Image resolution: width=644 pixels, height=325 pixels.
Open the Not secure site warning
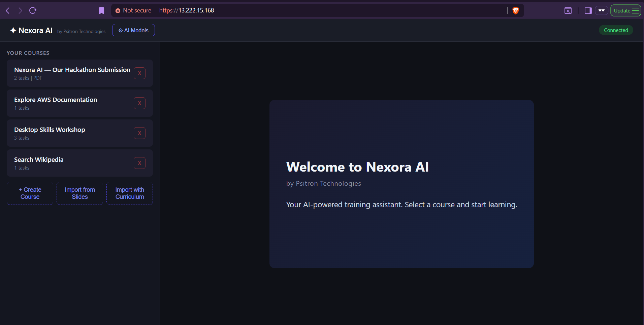(133, 10)
